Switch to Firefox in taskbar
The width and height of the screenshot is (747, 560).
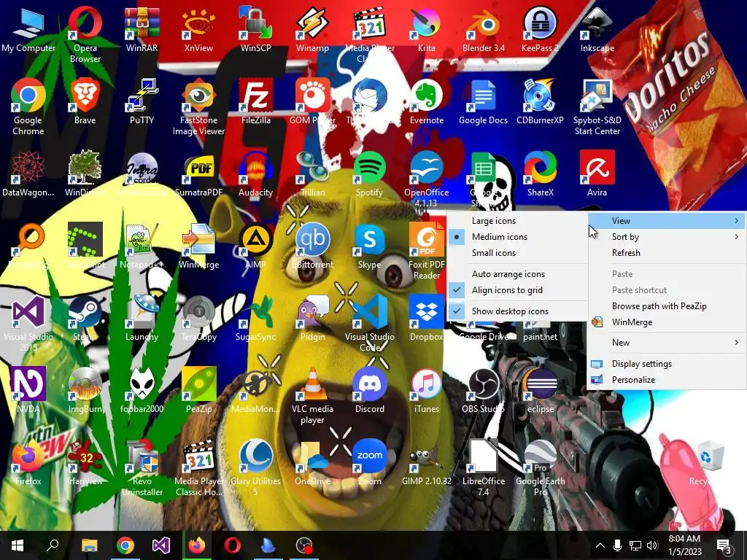(197, 545)
